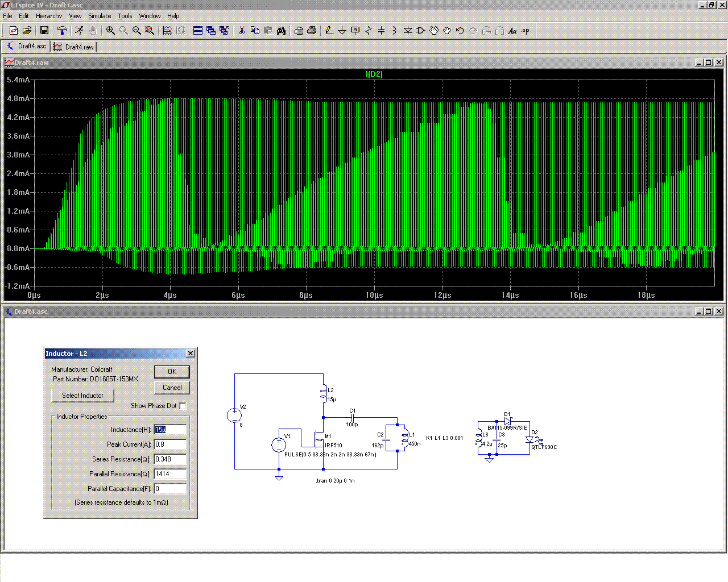Cancel the Inductor L2 dialog
This screenshot has height=582, width=728.
pyautogui.click(x=172, y=388)
